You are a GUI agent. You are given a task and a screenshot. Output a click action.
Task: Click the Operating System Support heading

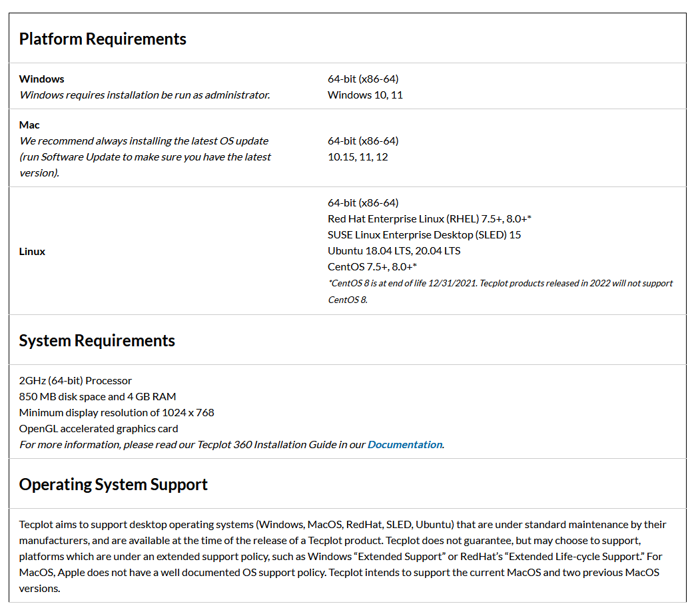(x=113, y=485)
